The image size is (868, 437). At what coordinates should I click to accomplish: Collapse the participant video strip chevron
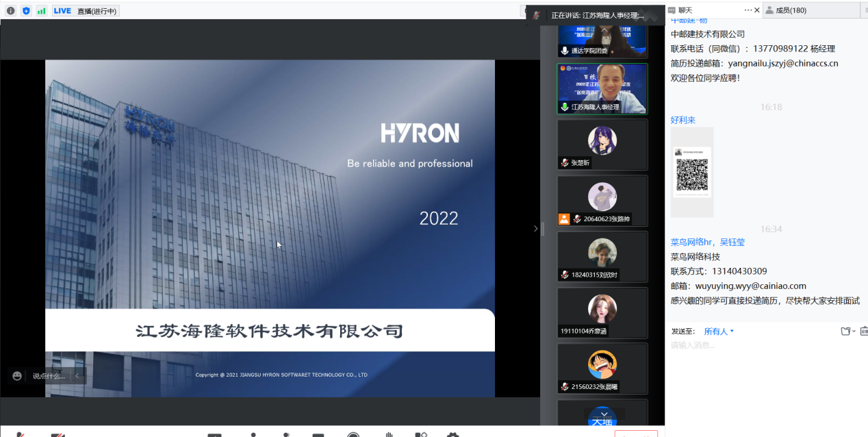point(535,228)
